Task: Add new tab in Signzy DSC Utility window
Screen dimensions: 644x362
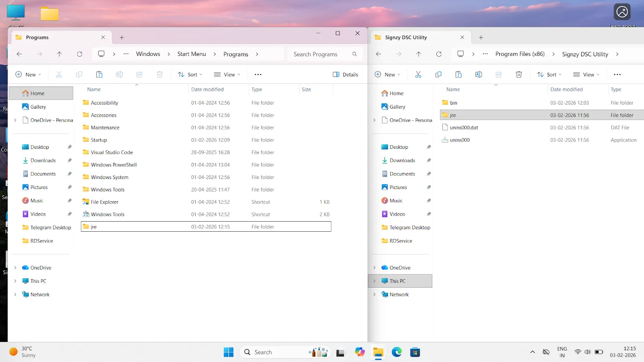Action: click(x=481, y=37)
